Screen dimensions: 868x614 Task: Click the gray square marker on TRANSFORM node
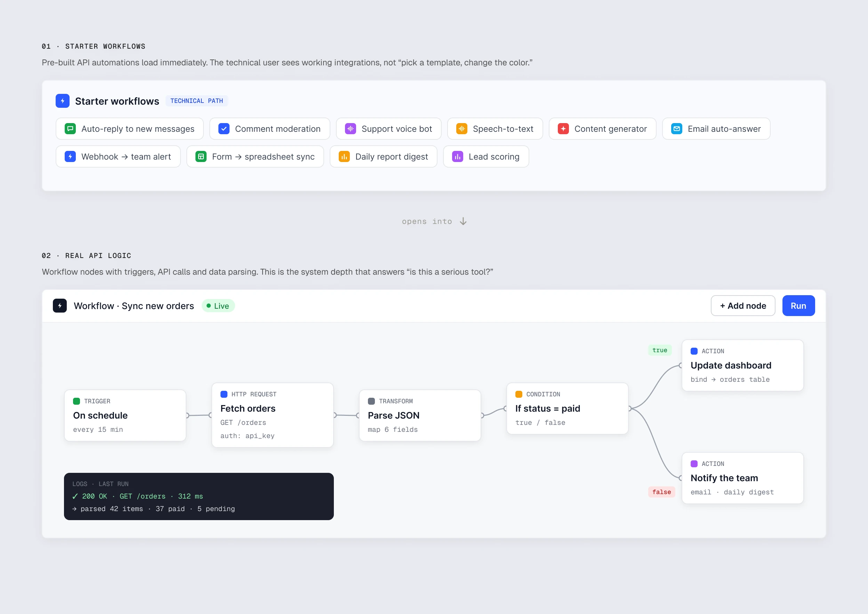(371, 401)
